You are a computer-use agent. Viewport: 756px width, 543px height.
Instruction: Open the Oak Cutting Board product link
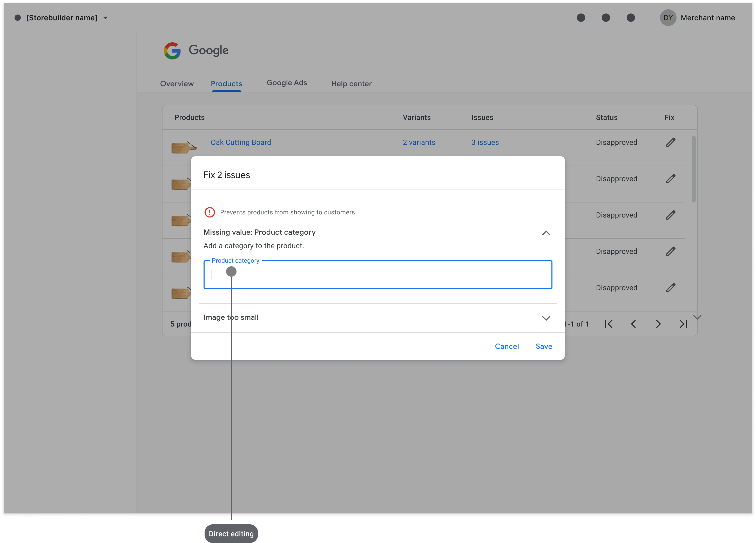point(241,142)
